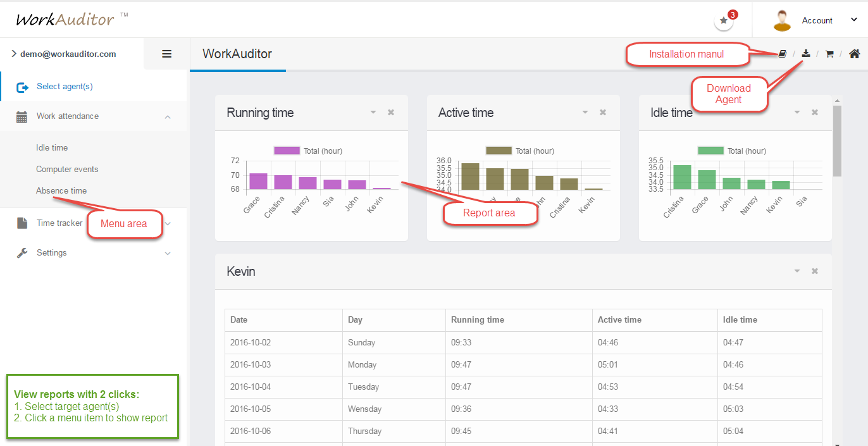This screenshot has width=868, height=446.
Task: Go to the home icon
Action: coord(854,54)
